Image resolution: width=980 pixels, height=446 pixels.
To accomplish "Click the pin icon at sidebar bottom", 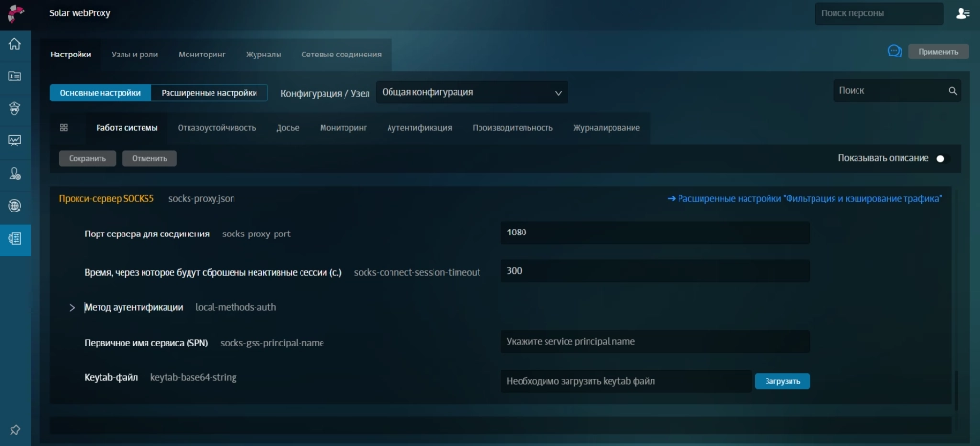I will 14,430.
